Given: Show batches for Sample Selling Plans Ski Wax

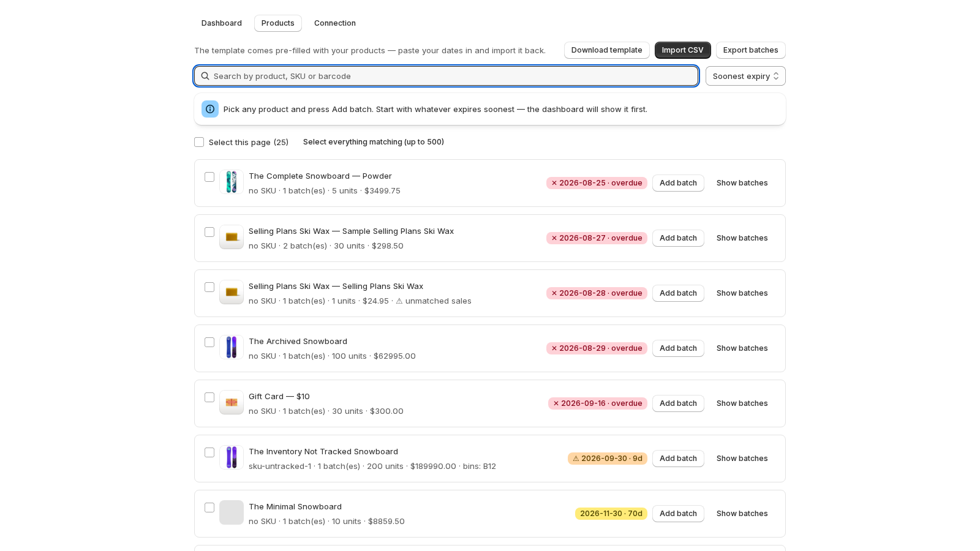Looking at the screenshot, I should pyautogui.click(x=742, y=238).
